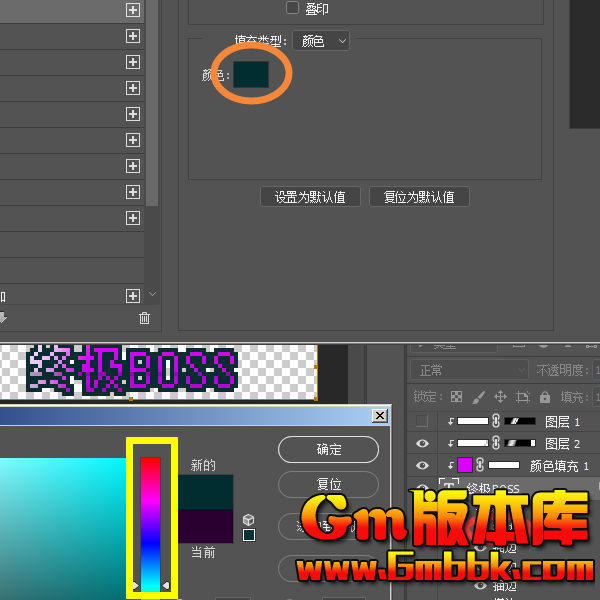
Task: Click the lock image pixels brush icon
Action: point(478,397)
